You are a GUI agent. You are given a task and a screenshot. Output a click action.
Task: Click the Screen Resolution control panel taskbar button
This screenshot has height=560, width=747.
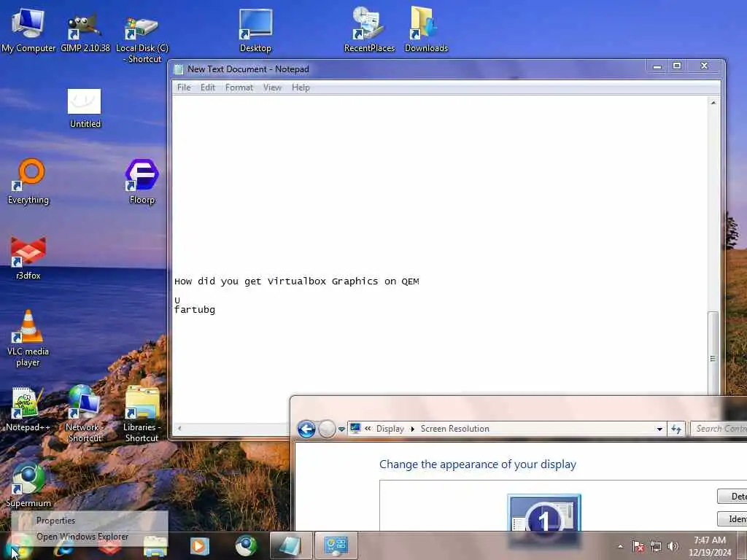coord(336,545)
